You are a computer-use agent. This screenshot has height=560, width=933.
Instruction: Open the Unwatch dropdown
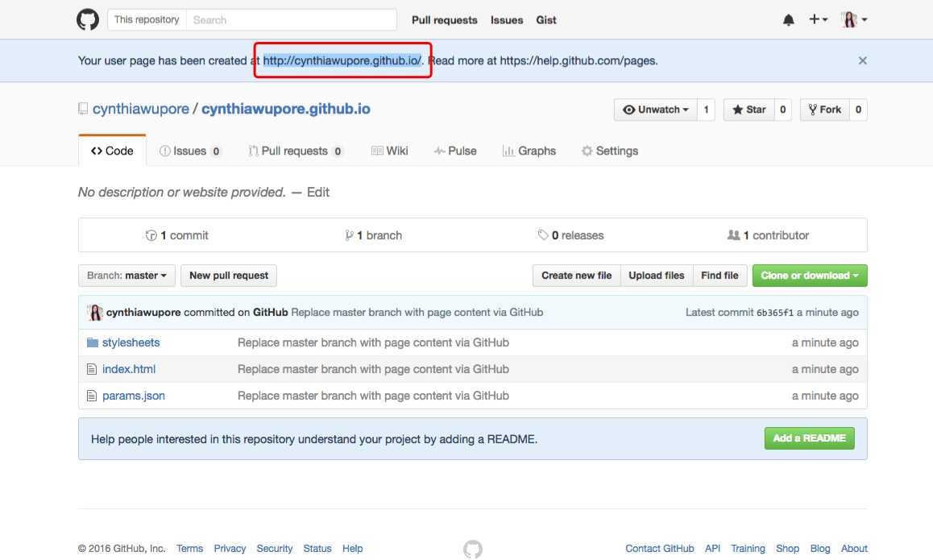tap(655, 110)
